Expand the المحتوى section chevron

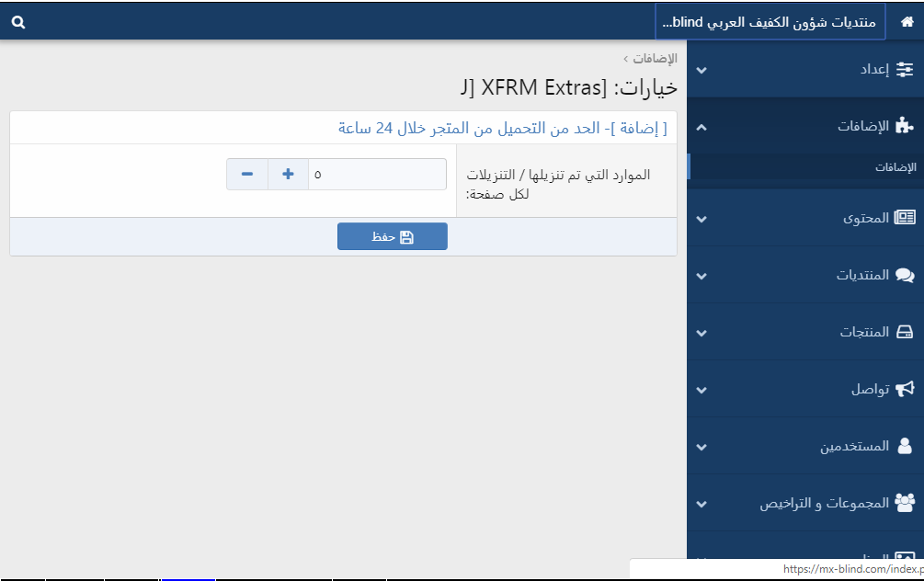tap(702, 219)
